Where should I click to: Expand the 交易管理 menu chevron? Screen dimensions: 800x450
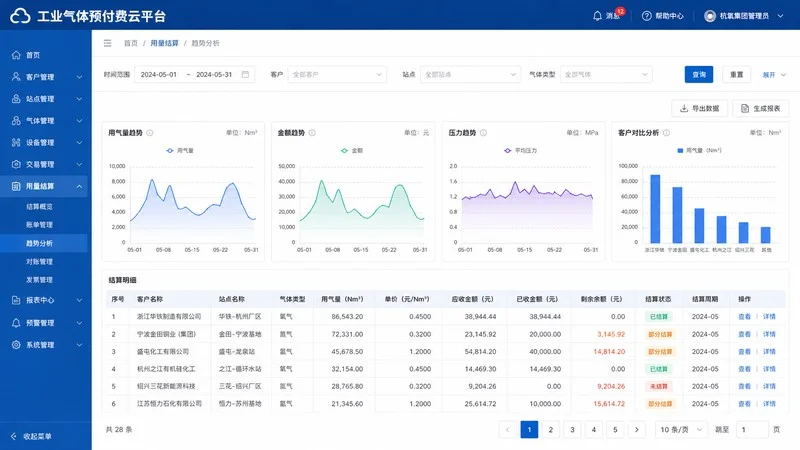click(x=79, y=165)
